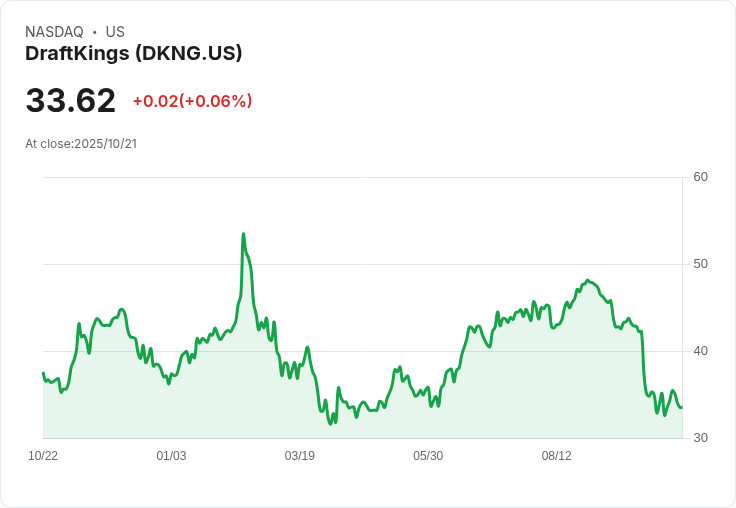The height and width of the screenshot is (508, 736).
Task: Click the current price 33.62
Action: (70, 100)
